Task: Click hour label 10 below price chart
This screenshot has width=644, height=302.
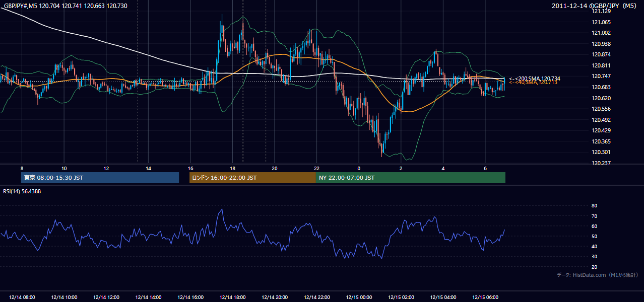Action: [64, 168]
